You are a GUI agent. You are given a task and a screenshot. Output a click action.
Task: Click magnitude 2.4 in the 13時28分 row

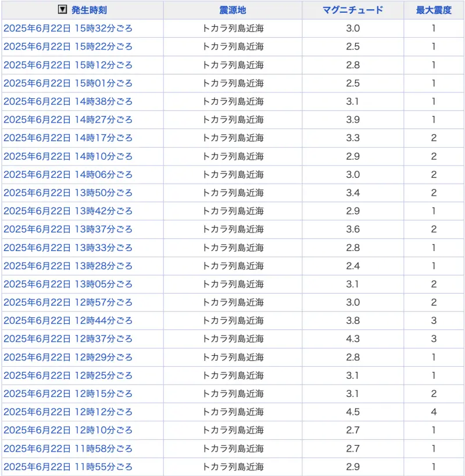click(x=353, y=266)
